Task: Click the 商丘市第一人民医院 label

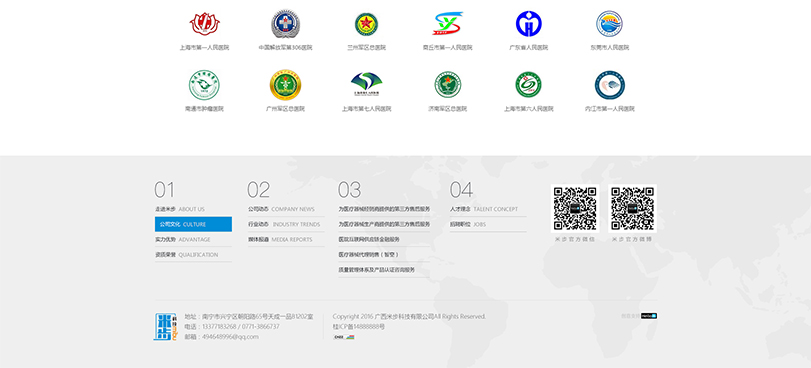Action: tap(447, 48)
